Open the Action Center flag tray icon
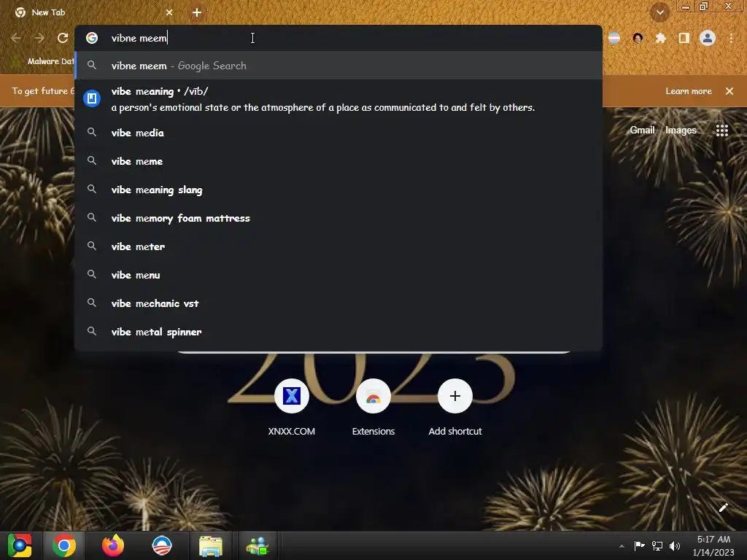The height and width of the screenshot is (560, 747). [x=639, y=545]
